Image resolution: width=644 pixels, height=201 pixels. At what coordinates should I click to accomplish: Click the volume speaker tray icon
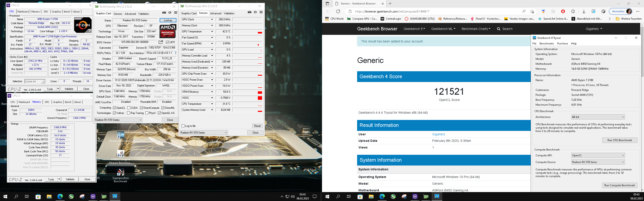(293, 197)
